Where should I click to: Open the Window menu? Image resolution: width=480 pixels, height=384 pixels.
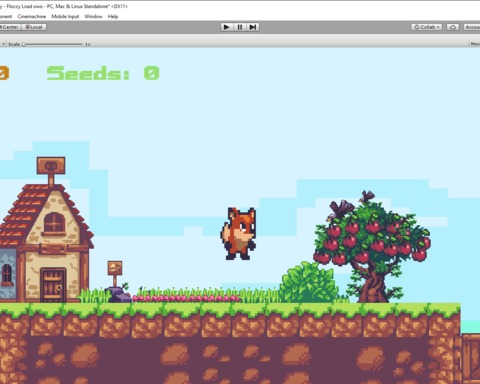tap(93, 16)
